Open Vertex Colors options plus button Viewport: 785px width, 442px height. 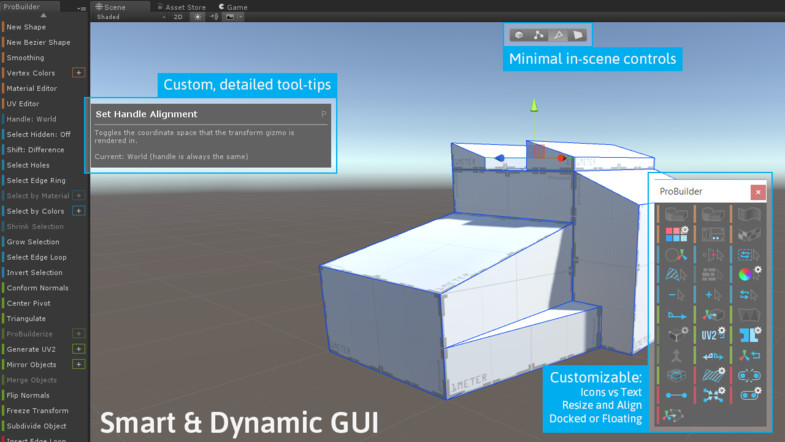pyautogui.click(x=79, y=73)
